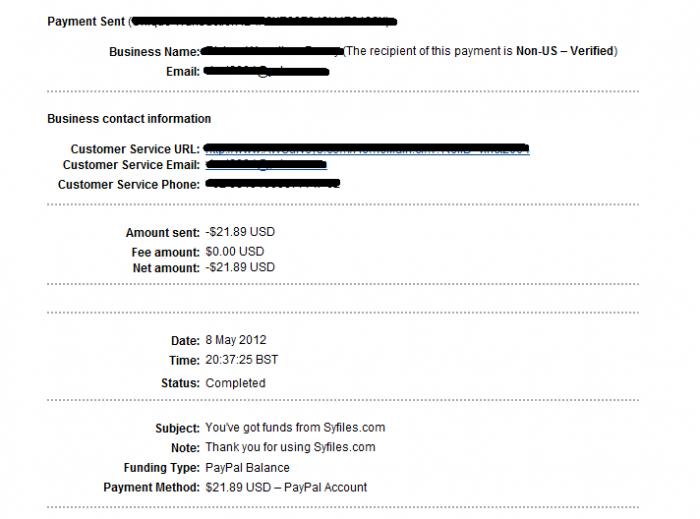Click the PayPal Balance funding type value
The image size is (700, 519).
tap(247, 468)
